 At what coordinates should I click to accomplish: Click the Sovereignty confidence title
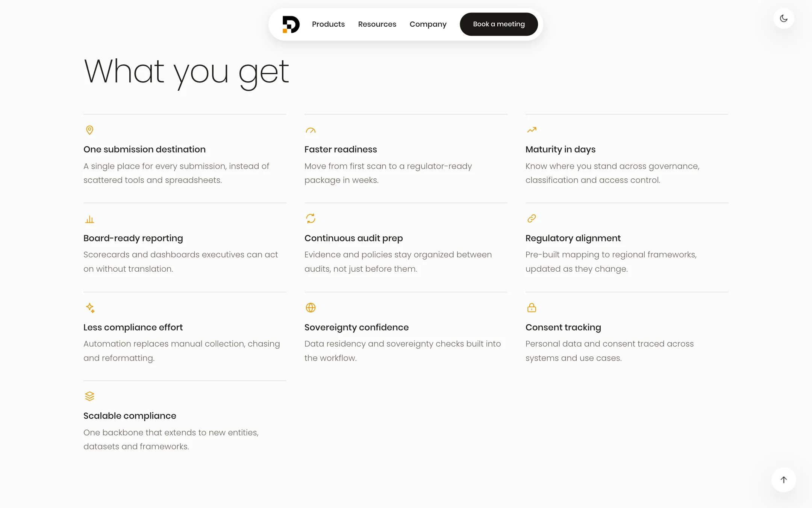(x=356, y=328)
